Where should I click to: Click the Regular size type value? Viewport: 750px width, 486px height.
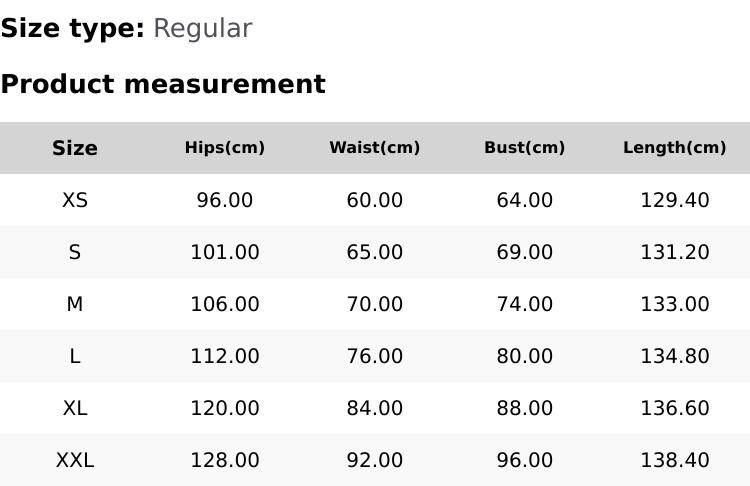tap(202, 29)
